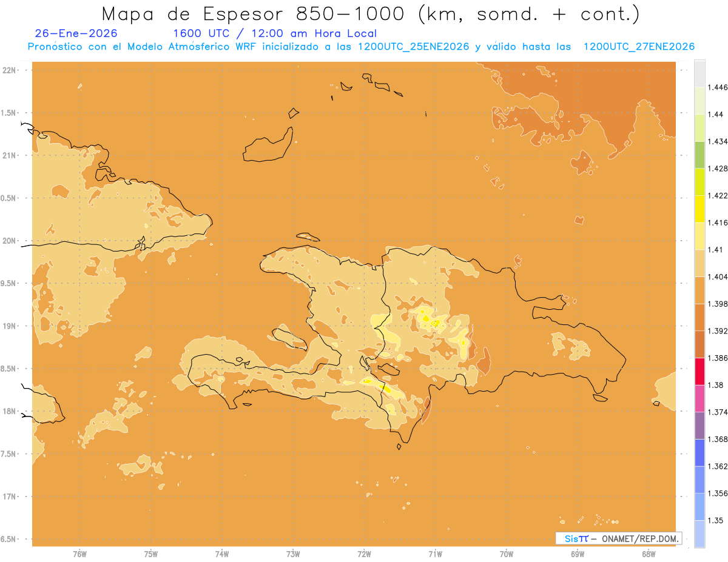728x562 pixels.
Task: Pick the purple legend swatch between 1.368 and 1.374
Action: [x=699, y=426]
